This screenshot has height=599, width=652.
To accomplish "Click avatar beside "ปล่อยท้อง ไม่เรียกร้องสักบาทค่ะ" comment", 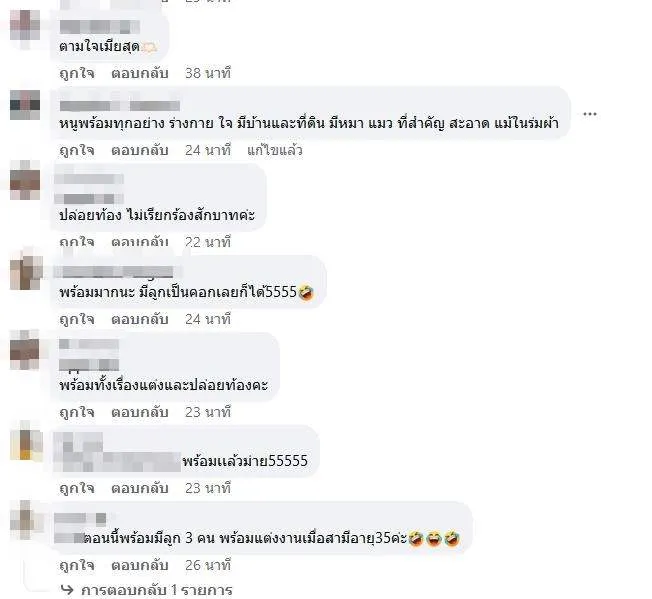I will pyautogui.click(x=25, y=181).
